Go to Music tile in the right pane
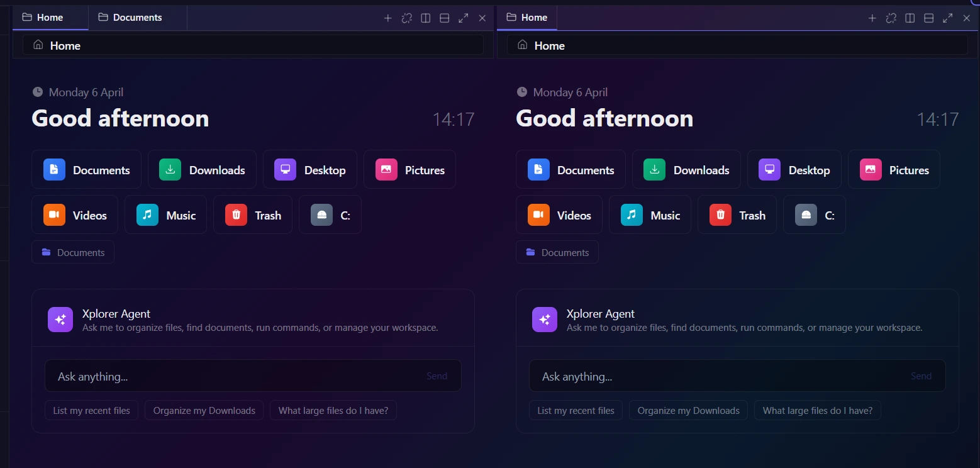 click(650, 214)
